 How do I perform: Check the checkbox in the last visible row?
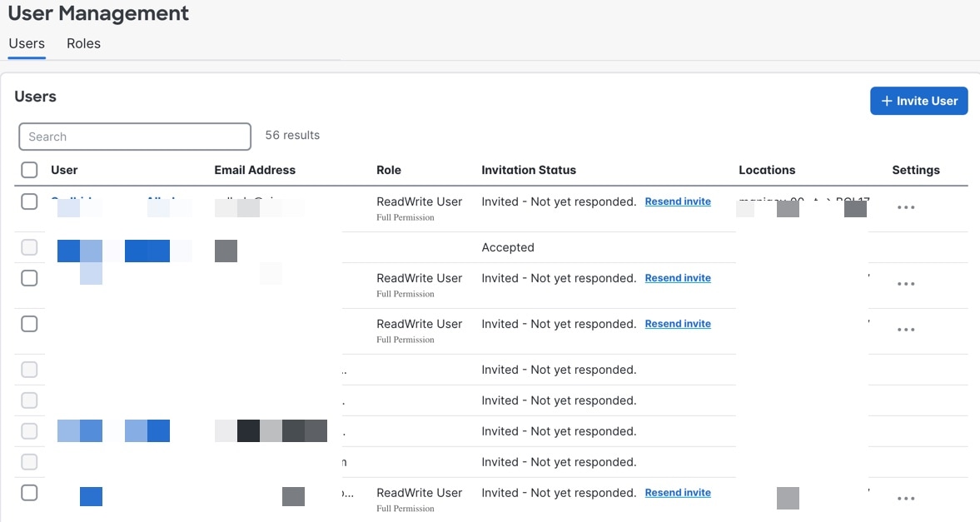pyautogui.click(x=29, y=493)
